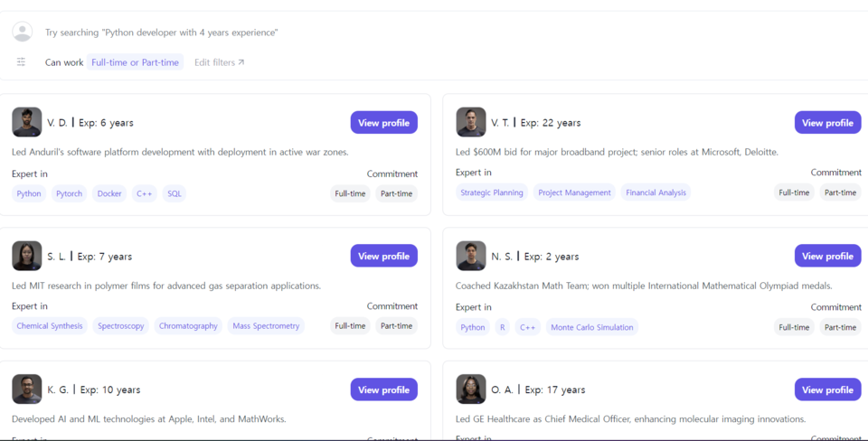The height and width of the screenshot is (441, 868).
Task: Click the filter sliders icon
Action: point(22,62)
